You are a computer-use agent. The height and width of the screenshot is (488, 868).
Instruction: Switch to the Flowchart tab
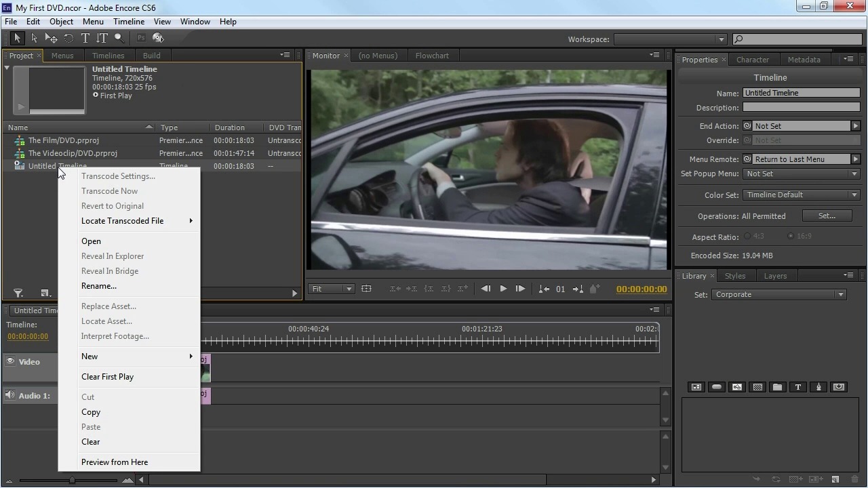click(x=432, y=56)
